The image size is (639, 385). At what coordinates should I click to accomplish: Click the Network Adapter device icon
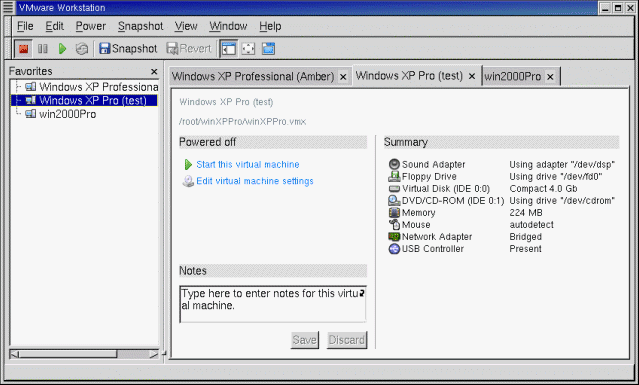tap(394, 236)
